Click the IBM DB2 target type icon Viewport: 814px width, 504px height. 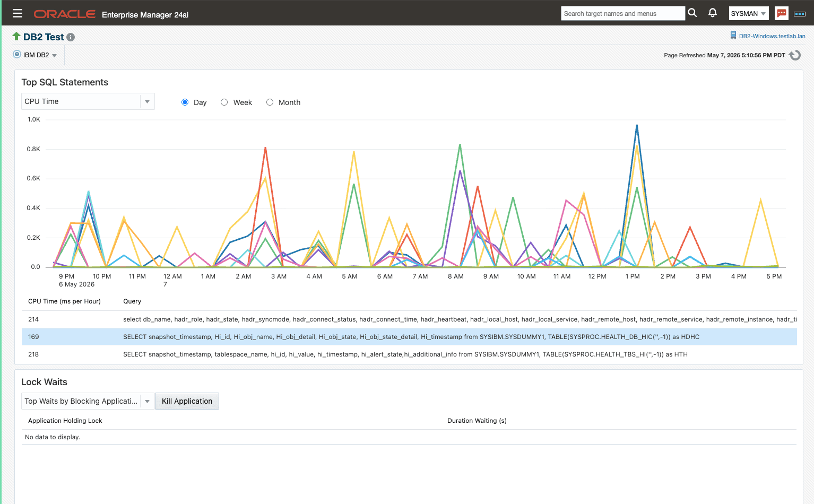[x=17, y=55]
